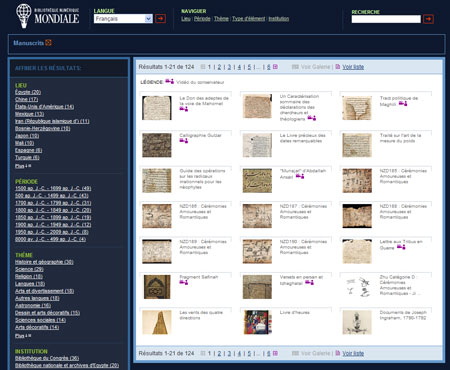Expand more places with Plus under Lieu
The image size is (450, 370).
point(23,166)
